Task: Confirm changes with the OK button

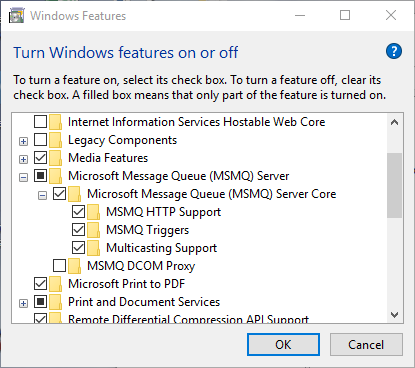Action: [283, 345]
